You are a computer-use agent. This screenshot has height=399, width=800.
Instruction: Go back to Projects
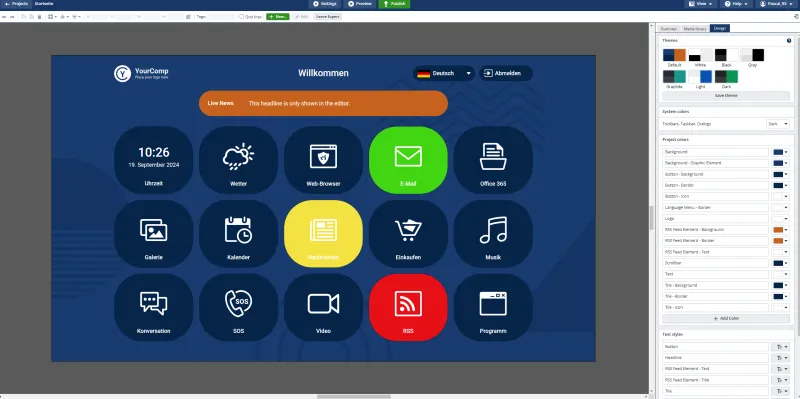[16, 4]
